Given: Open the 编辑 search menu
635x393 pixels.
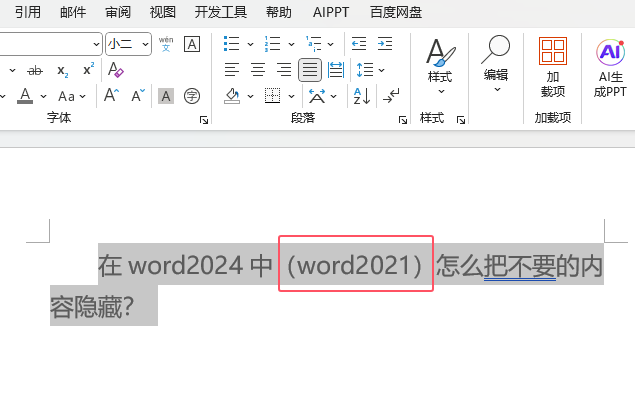Looking at the screenshot, I should tap(496, 64).
